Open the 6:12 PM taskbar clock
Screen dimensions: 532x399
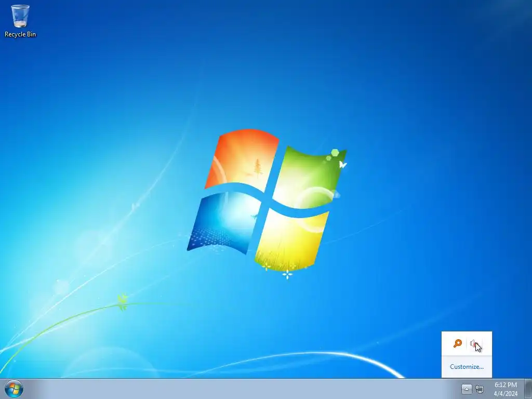(x=506, y=389)
